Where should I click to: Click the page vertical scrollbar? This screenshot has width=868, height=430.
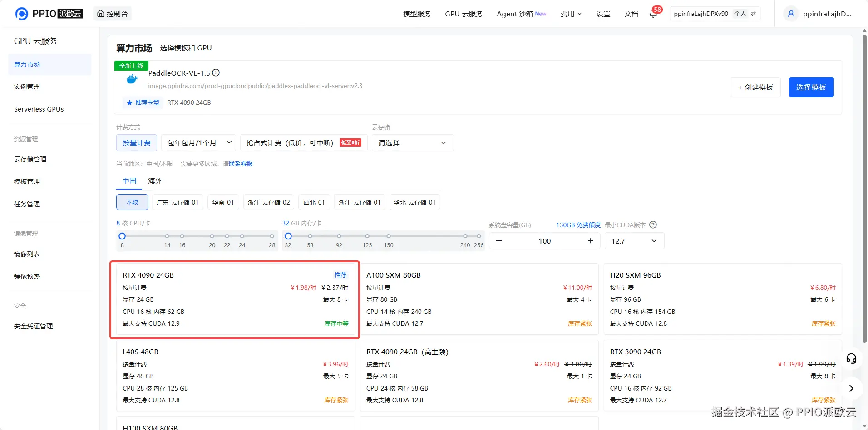tap(864, 189)
